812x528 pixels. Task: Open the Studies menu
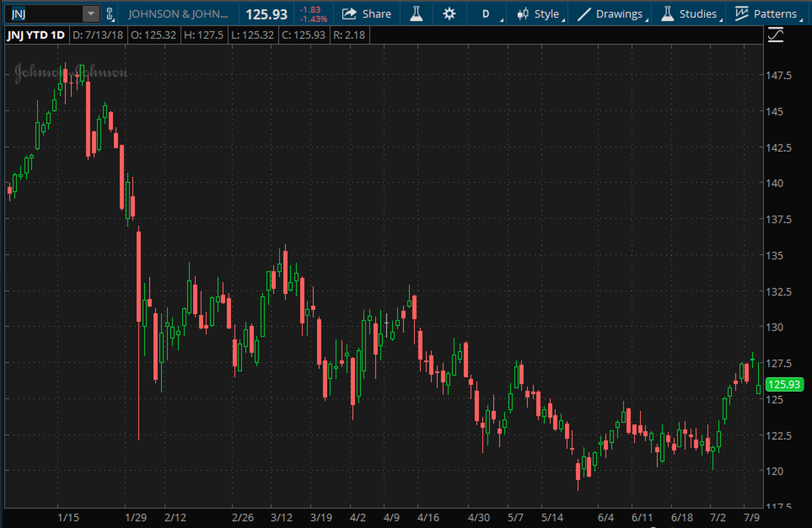tap(698, 14)
